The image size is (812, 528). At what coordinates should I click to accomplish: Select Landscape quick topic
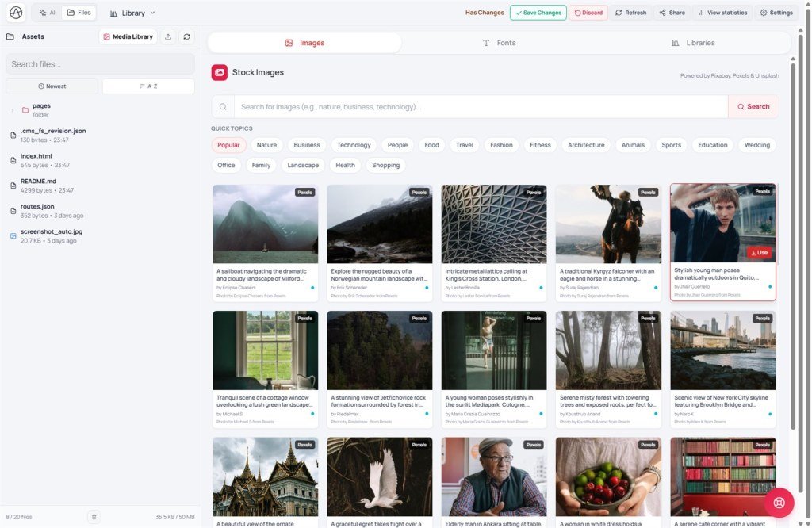click(303, 165)
